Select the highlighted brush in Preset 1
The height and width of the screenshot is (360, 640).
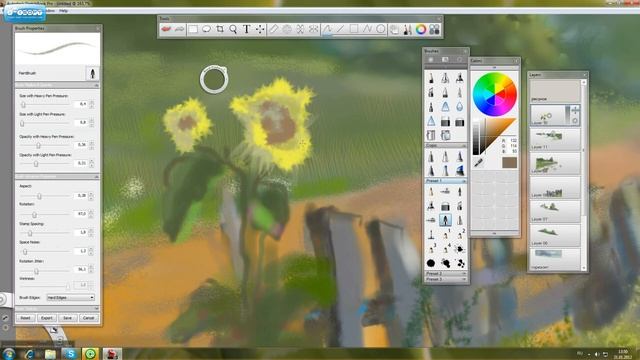pyautogui.click(x=445, y=220)
